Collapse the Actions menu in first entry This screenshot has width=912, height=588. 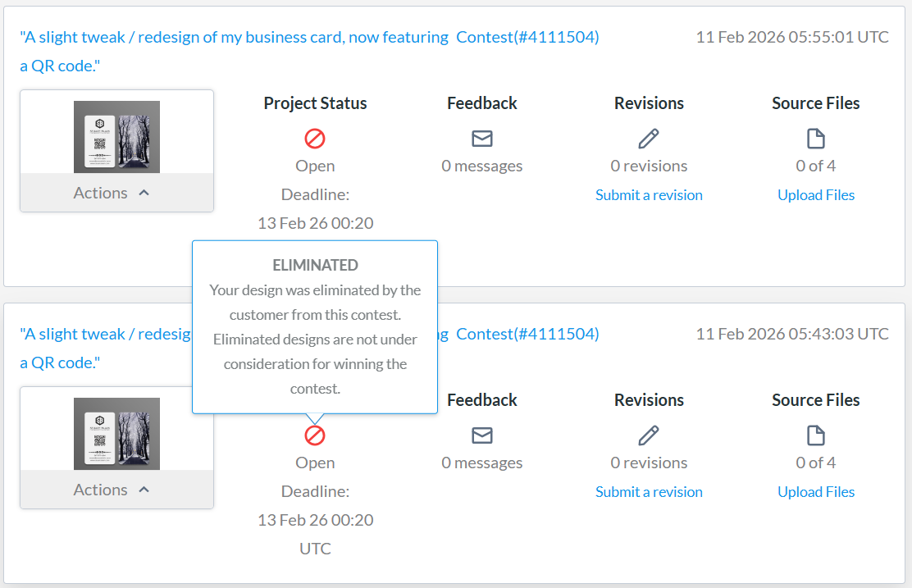coord(112,193)
